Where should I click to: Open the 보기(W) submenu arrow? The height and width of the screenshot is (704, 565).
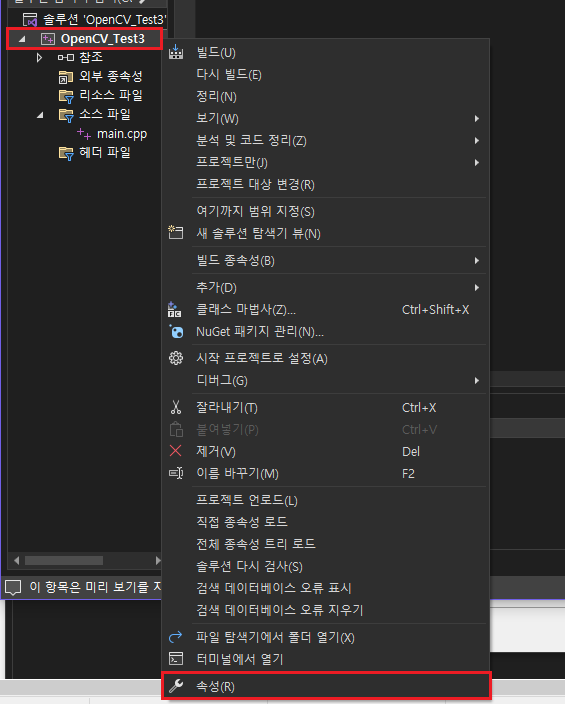[477, 119]
